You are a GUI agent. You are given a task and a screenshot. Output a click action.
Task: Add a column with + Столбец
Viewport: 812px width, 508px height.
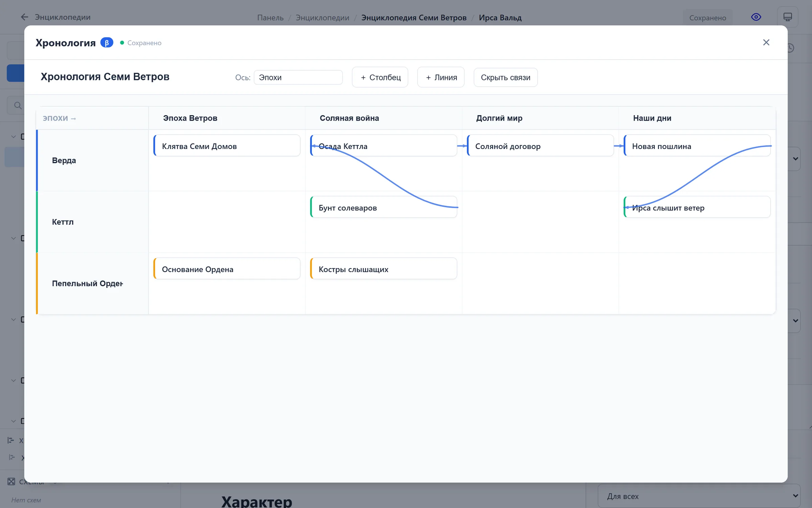pyautogui.click(x=380, y=77)
